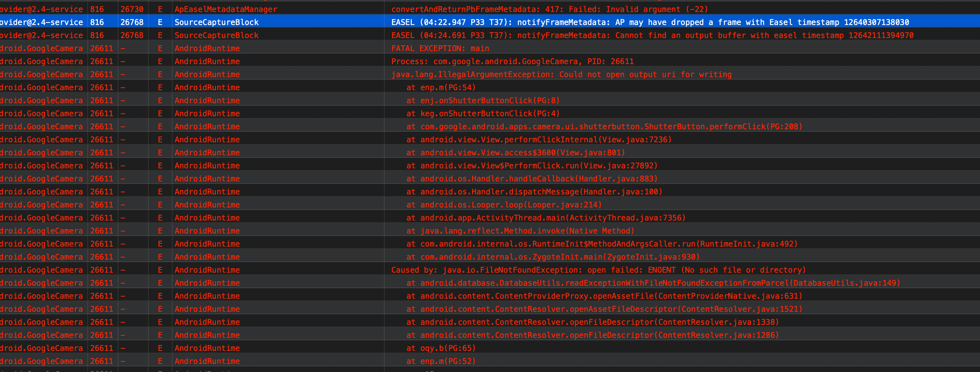Click AndroidRuntime tag in the 'Caused by' row

(207, 270)
